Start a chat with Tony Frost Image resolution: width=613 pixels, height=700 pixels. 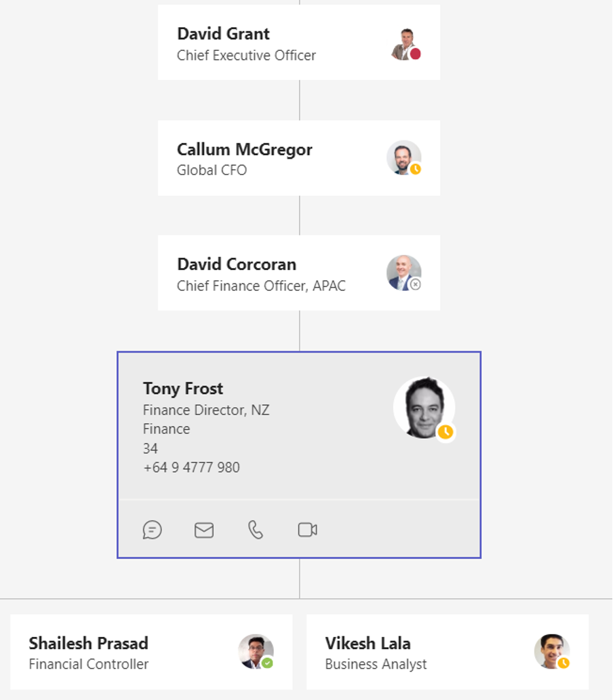point(152,530)
